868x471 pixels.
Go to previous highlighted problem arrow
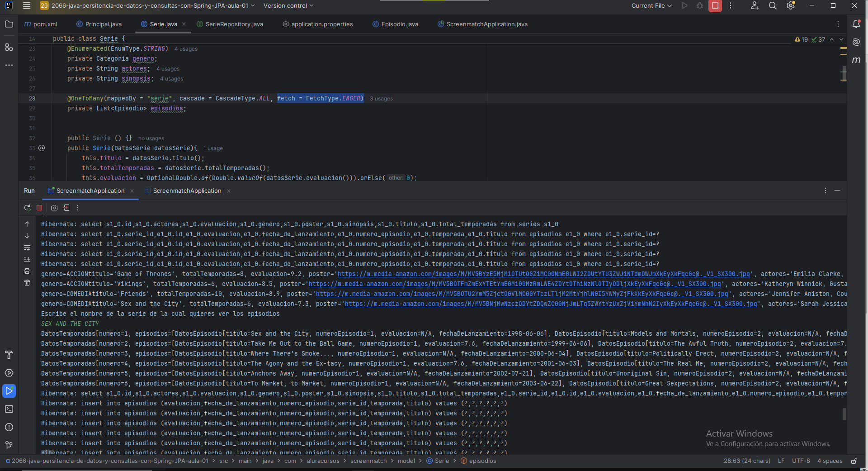(832, 39)
